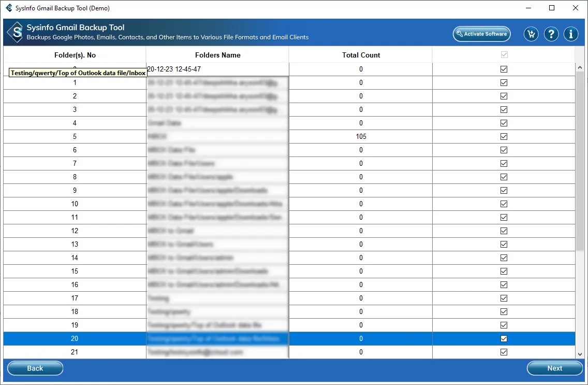Uncheck the checkbox for folder row 8
Viewport: 588px width, 385px height.
tap(504, 177)
